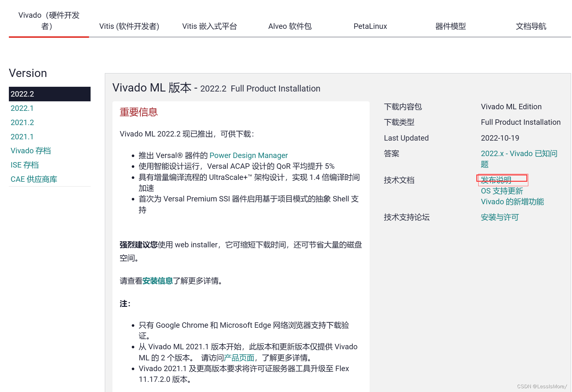The width and height of the screenshot is (572, 392).
Task: Open the CAE 供应商库 link
Action: [34, 179]
